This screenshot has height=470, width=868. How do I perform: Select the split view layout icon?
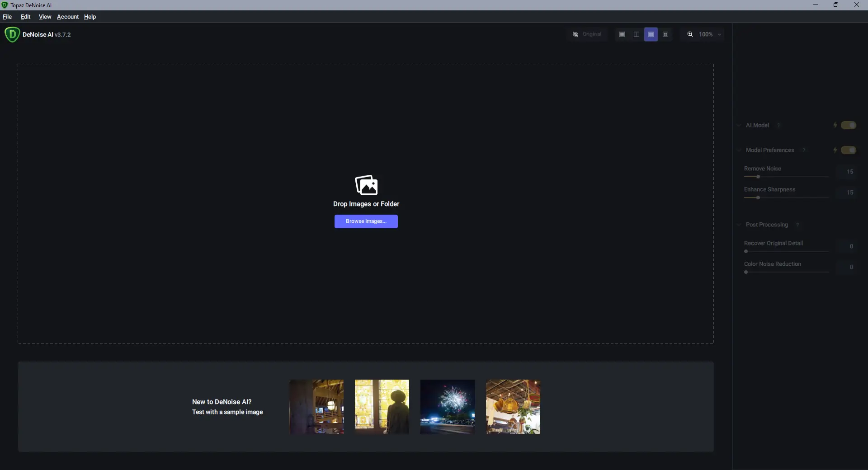637,34
